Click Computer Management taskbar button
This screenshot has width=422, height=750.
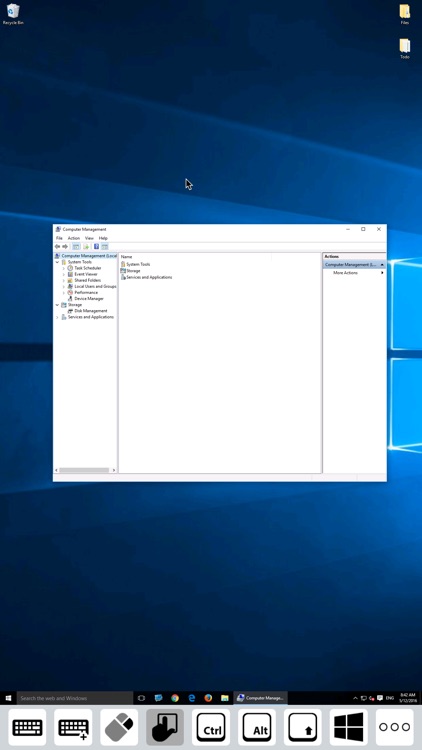pos(261,698)
